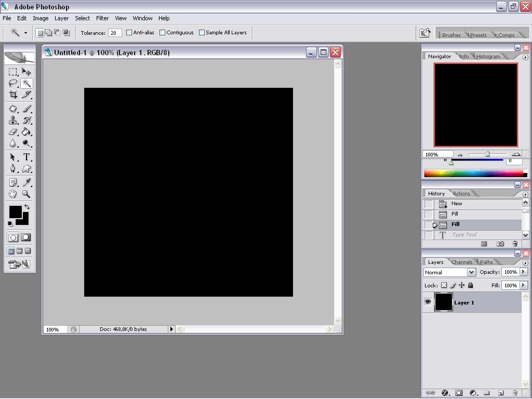Image resolution: width=532 pixels, height=399 pixels.
Task: Toggle the lock transparent pixels button
Action: (444, 285)
